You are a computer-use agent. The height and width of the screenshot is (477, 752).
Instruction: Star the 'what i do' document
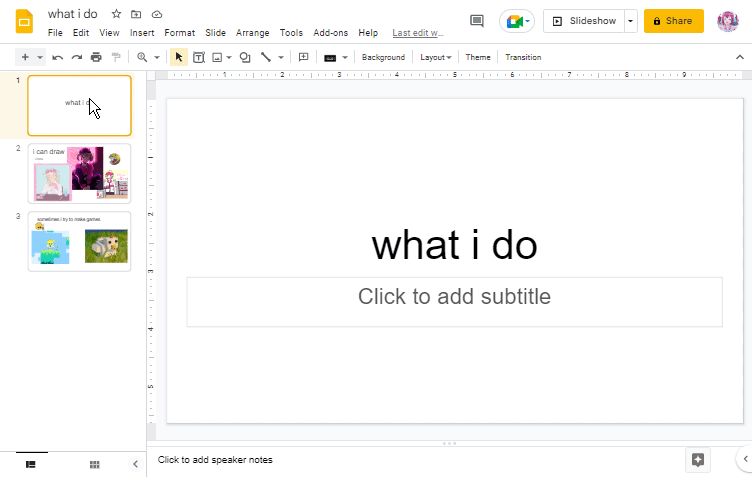pyautogui.click(x=117, y=14)
